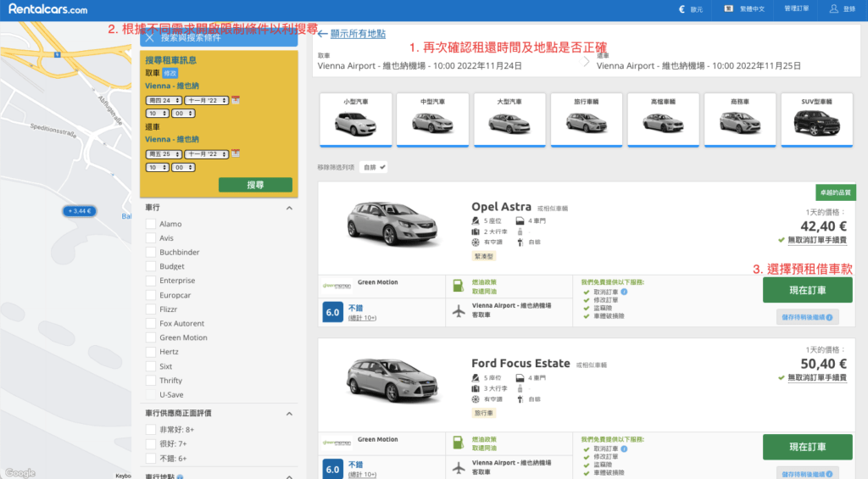Open Ford Focus Estate 無取消訂單手續費 link
868x479 pixels.
(x=817, y=377)
